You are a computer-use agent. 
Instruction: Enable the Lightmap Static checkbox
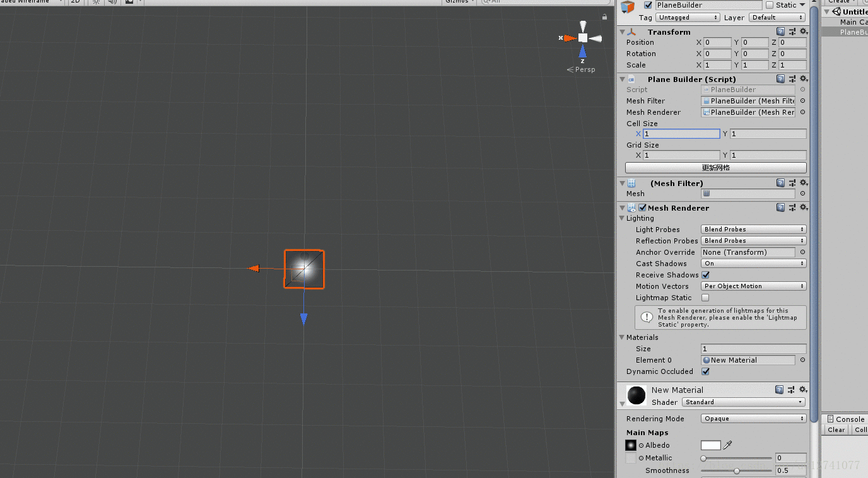point(705,298)
